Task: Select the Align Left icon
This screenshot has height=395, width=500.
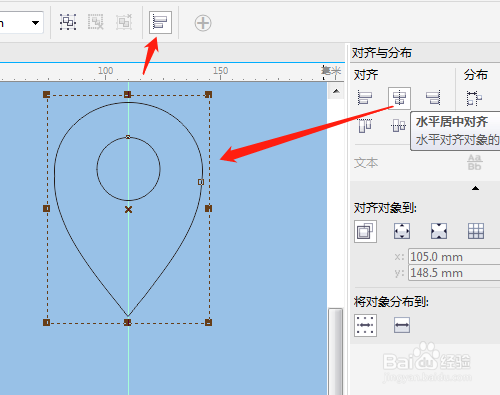Action: point(365,98)
